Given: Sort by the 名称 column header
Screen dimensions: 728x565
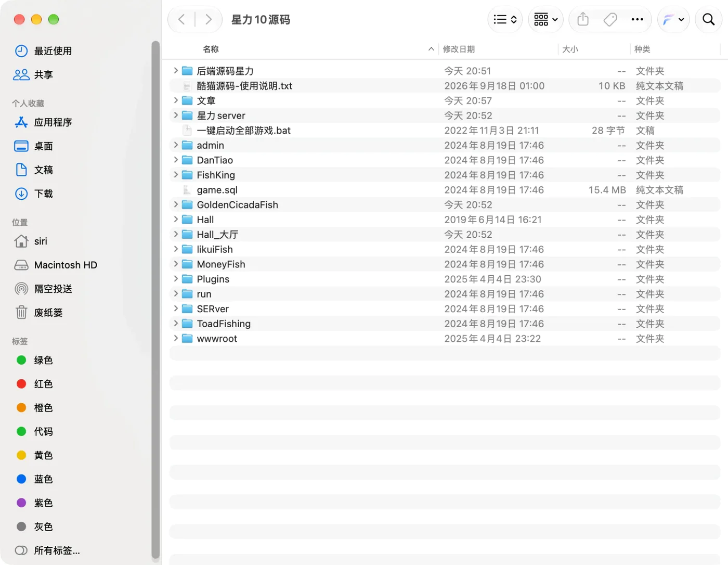Looking at the screenshot, I should tap(211, 49).
